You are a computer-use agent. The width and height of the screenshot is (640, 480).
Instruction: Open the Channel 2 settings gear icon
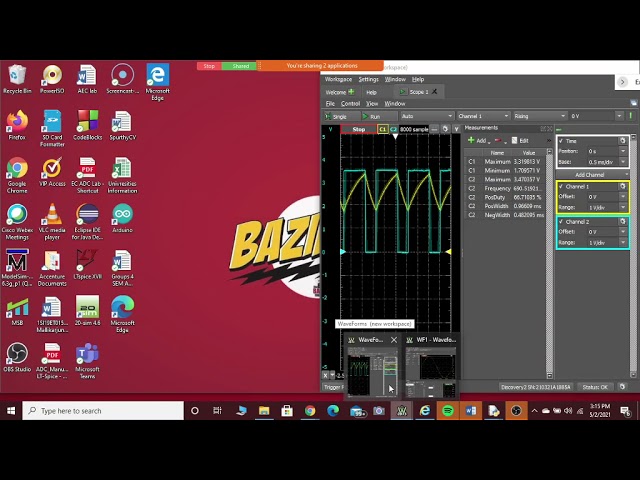click(x=622, y=221)
